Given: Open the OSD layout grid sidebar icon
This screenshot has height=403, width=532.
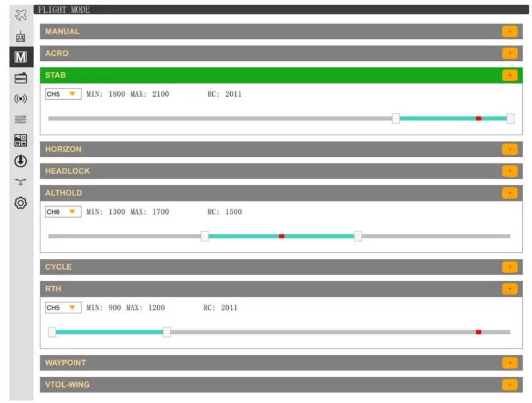Looking at the screenshot, I should point(21,140).
